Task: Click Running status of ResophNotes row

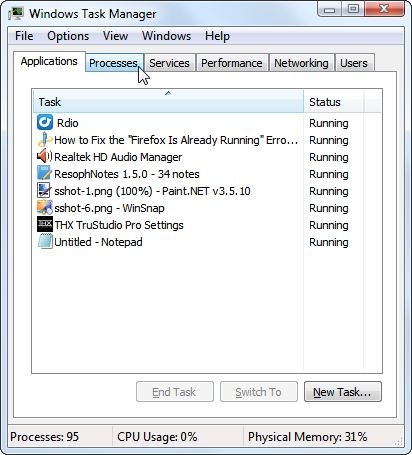Action: [329, 174]
